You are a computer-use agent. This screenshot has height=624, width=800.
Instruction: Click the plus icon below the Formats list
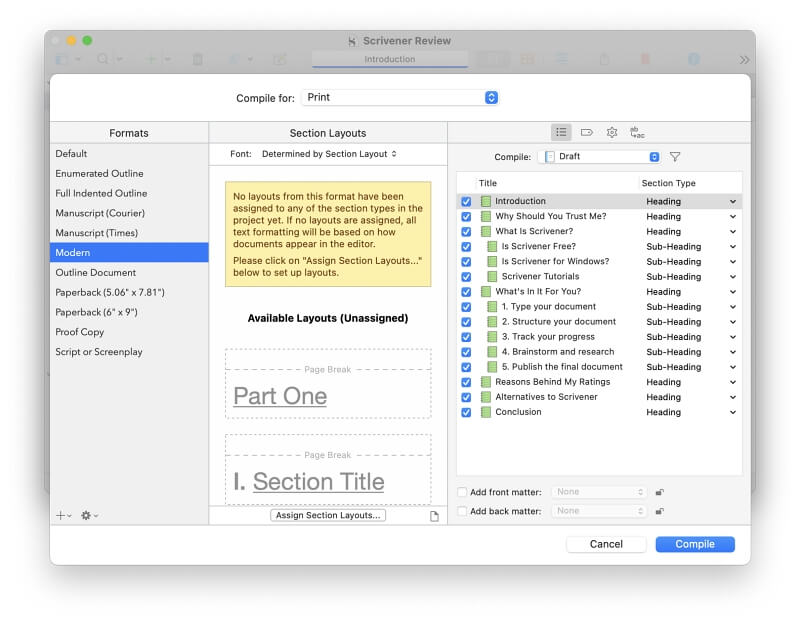pos(63,515)
